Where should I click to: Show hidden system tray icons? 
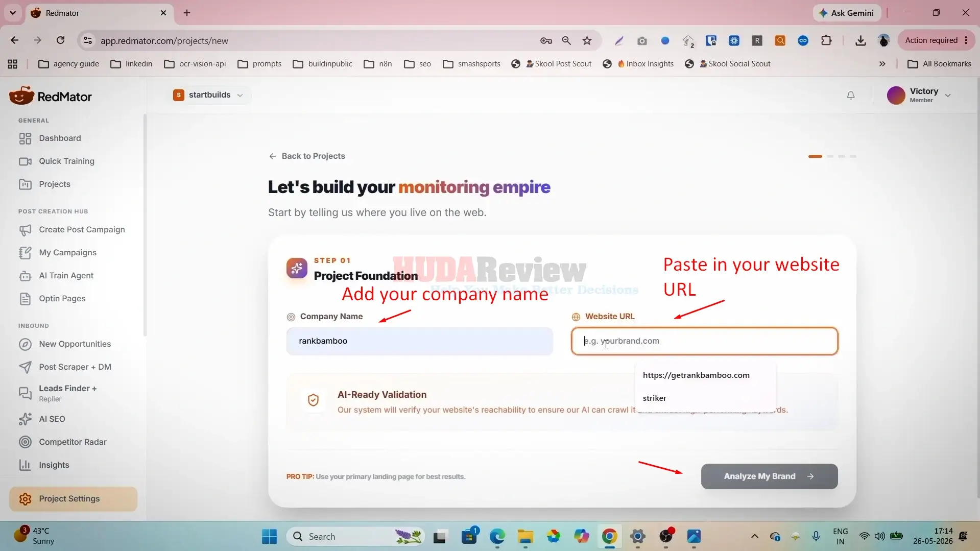(754, 536)
